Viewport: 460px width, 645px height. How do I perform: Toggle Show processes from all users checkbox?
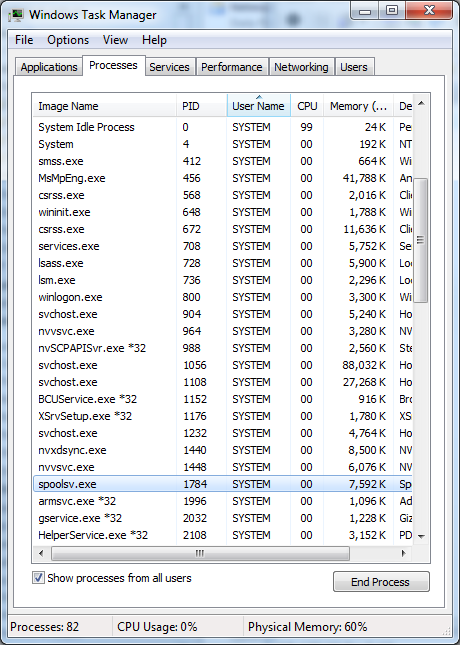point(38,578)
